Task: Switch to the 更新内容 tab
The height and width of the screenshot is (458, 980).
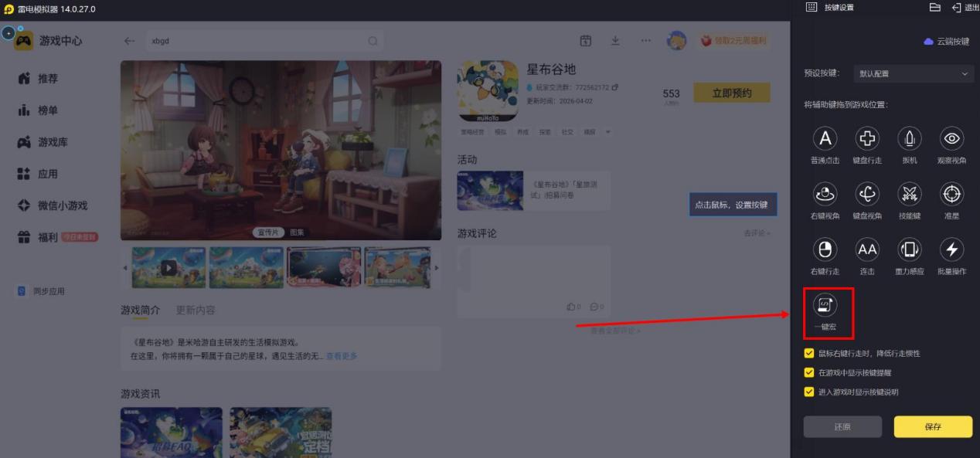Action: pos(196,310)
